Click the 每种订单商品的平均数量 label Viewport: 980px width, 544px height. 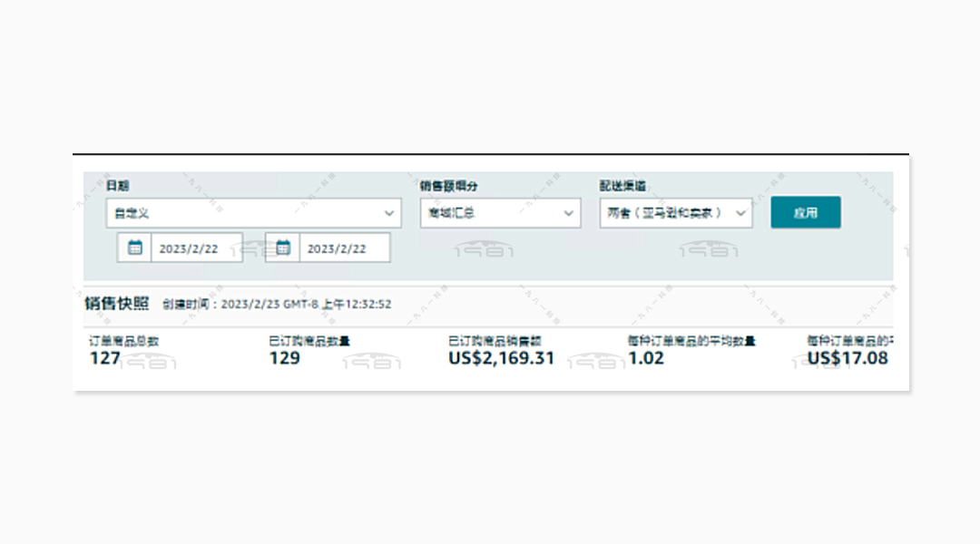click(x=691, y=342)
